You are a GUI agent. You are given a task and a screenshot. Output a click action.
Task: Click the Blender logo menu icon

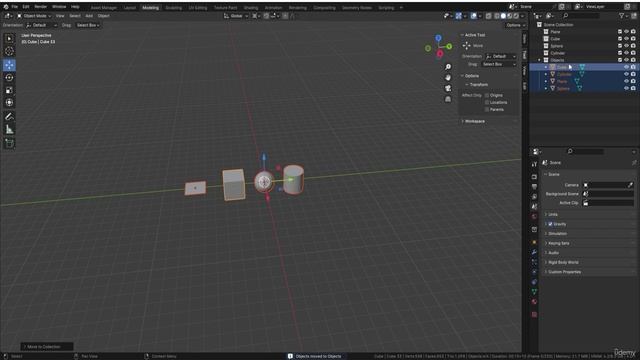[6, 7]
